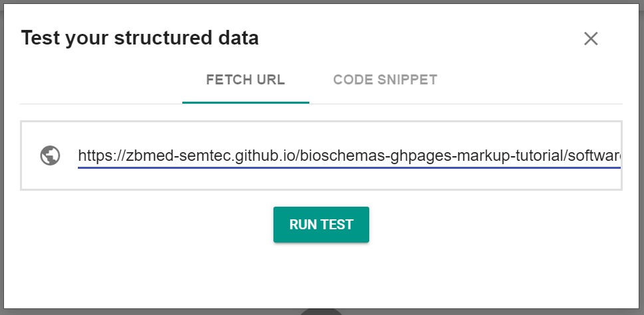Click the dark circular element below the dialog
The height and width of the screenshot is (315, 644).
coord(321,311)
